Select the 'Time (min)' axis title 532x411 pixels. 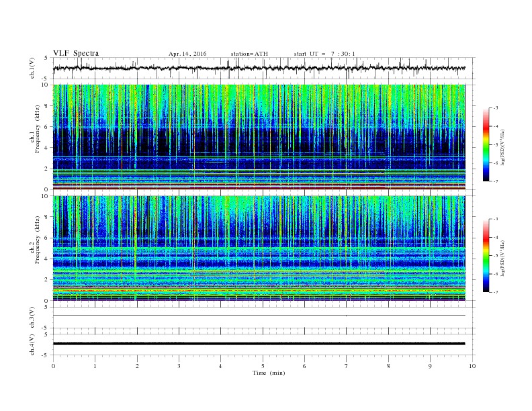point(269,373)
